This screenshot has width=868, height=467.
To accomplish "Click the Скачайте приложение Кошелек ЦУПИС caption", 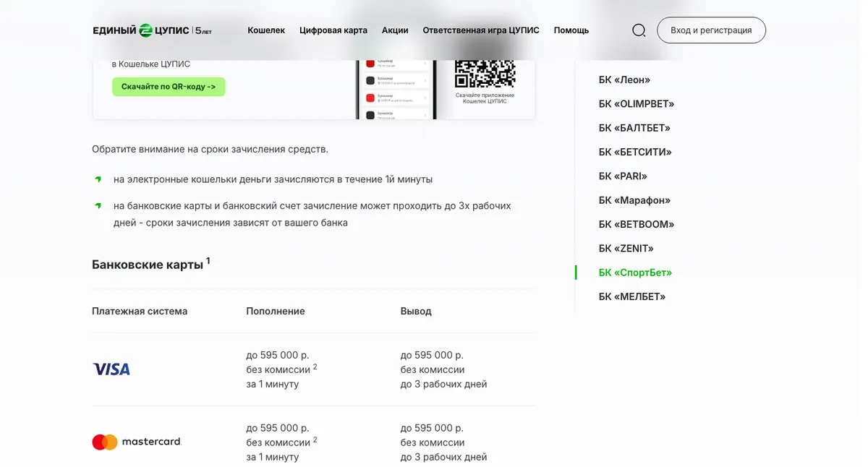I will (485, 98).
